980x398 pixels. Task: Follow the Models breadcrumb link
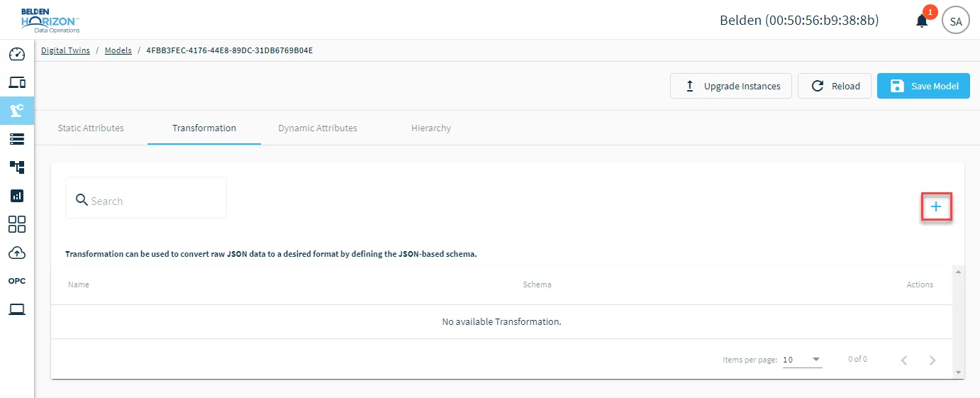point(118,50)
